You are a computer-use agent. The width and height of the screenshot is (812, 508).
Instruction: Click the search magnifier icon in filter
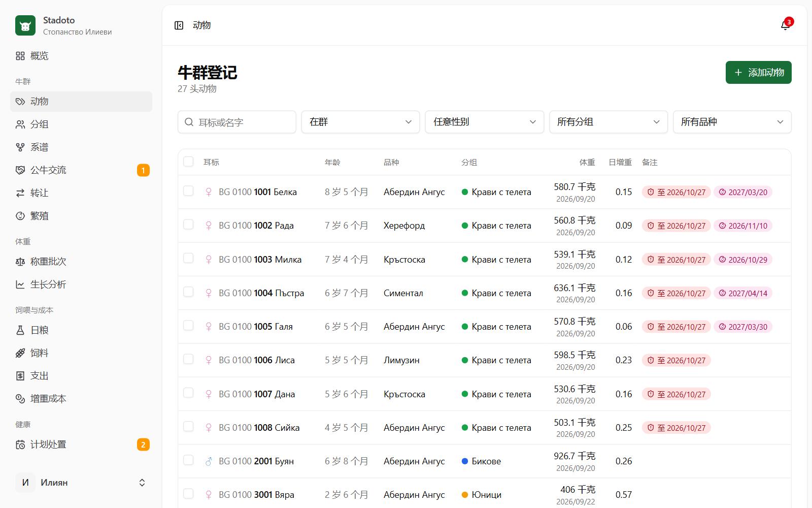189,122
